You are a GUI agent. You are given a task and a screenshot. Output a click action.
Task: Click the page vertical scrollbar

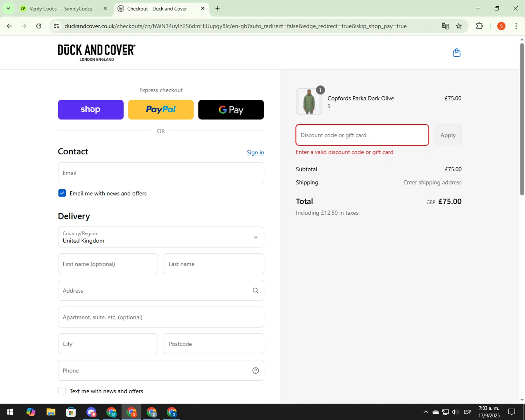click(x=522, y=119)
